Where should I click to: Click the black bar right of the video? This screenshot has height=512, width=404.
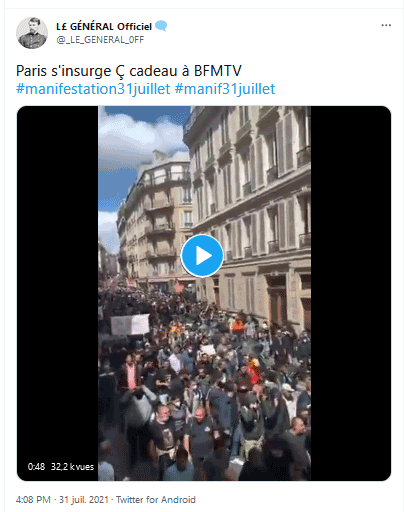point(351,293)
